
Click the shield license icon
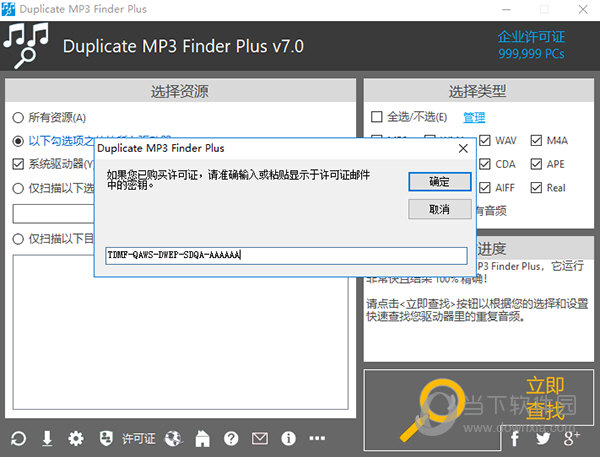(x=106, y=439)
